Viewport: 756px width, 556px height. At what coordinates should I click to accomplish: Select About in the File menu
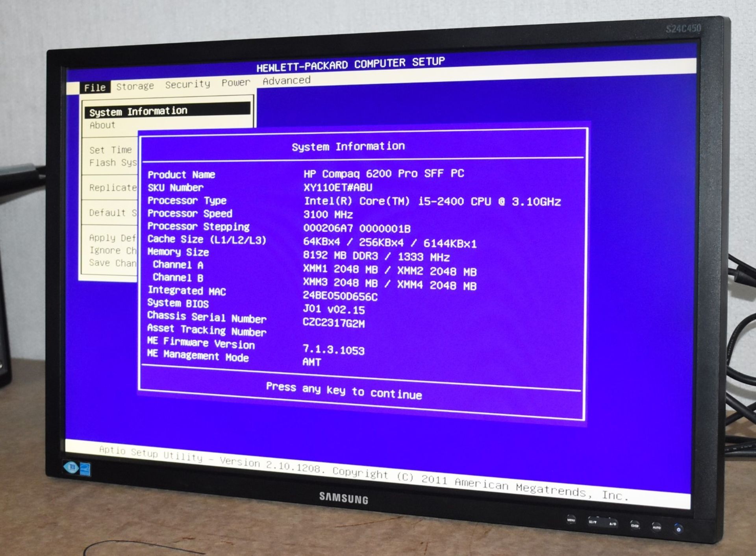[x=102, y=125]
